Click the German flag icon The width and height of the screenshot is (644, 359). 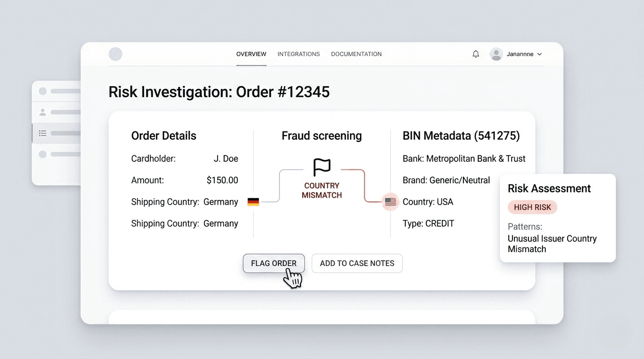click(253, 202)
